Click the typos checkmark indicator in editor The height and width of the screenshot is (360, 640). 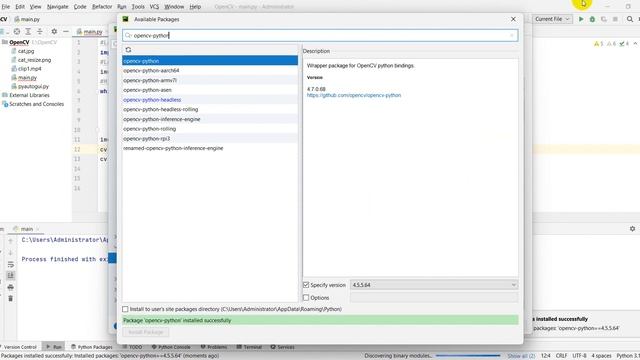pyautogui.click(x=624, y=44)
